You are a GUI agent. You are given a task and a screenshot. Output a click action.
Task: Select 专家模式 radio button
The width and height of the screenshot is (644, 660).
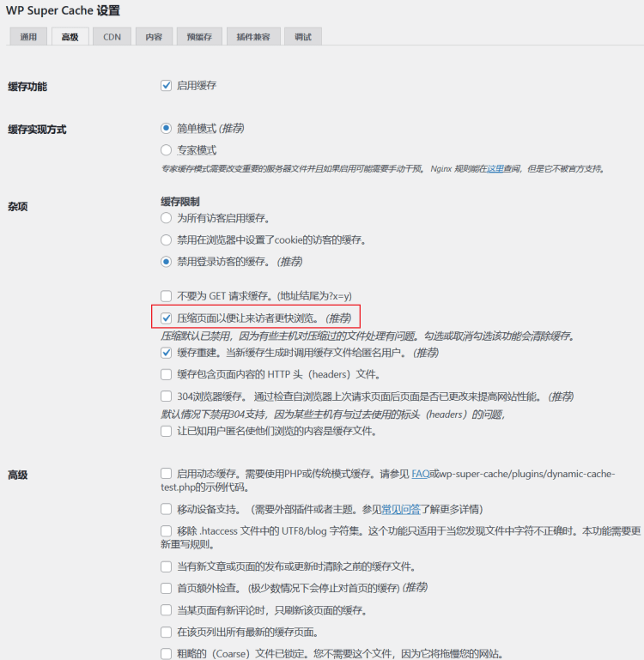pos(166,150)
